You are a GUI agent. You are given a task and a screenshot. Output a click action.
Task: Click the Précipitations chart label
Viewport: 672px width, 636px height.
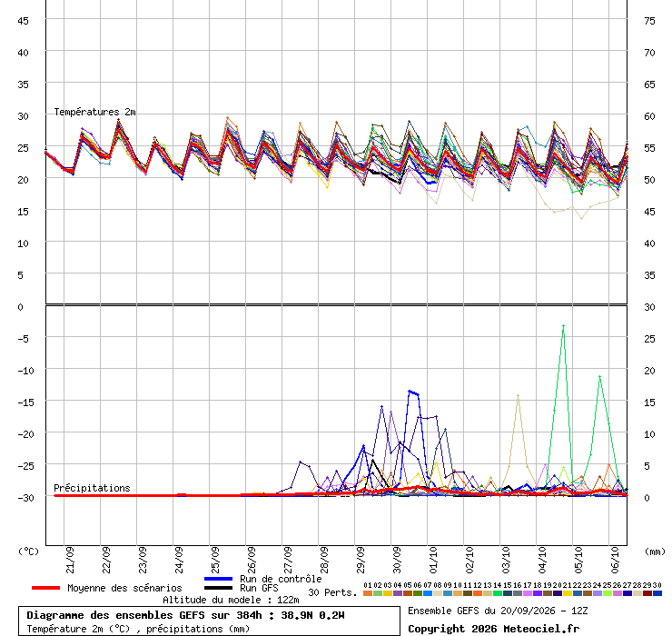click(92, 488)
